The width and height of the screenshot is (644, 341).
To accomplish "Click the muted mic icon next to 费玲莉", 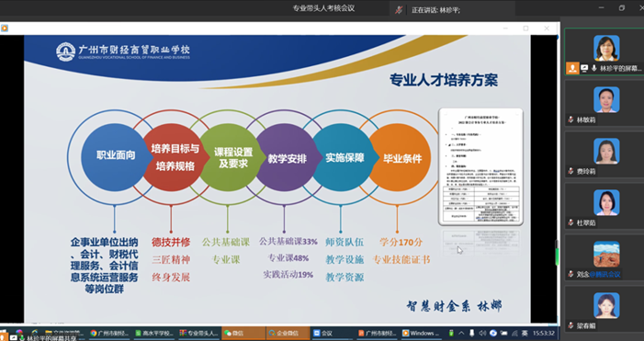I will tap(571, 171).
